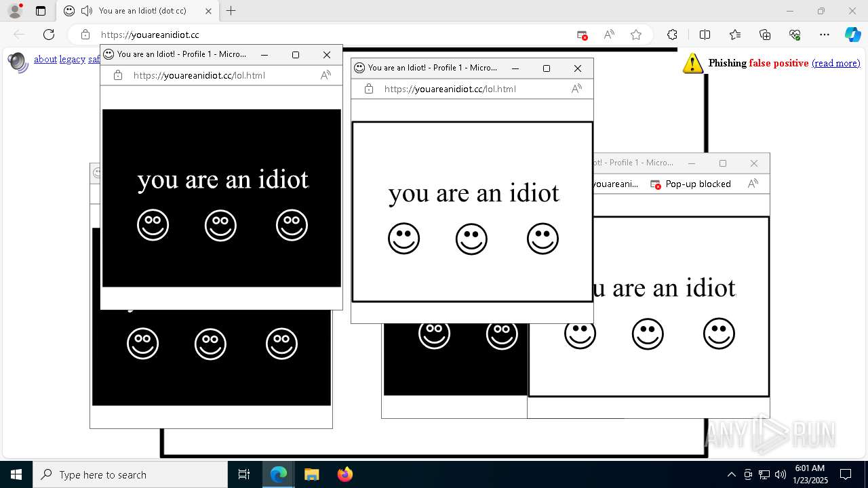Click the middle smiley in top black popup
The height and width of the screenshot is (488, 868).
pos(220,225)
